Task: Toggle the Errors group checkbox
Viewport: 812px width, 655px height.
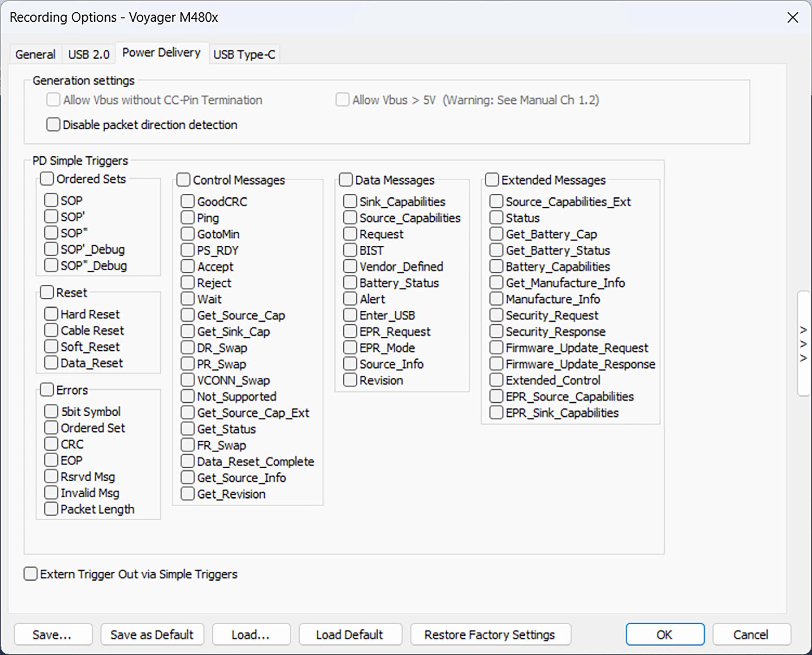Action: coord(47,390)
